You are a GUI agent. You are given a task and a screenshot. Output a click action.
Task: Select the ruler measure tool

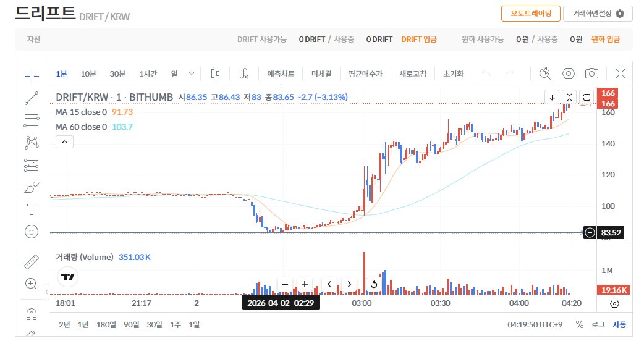coord(32,261)
